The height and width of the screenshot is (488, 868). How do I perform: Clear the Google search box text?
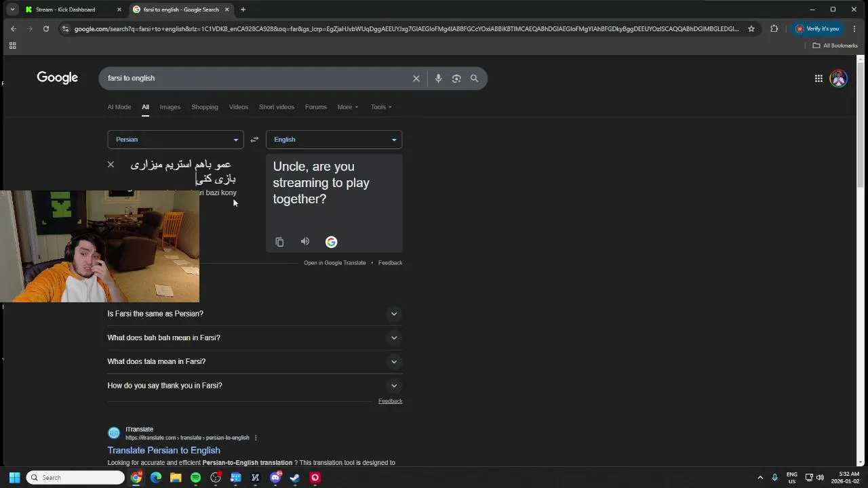click(416, 79)
